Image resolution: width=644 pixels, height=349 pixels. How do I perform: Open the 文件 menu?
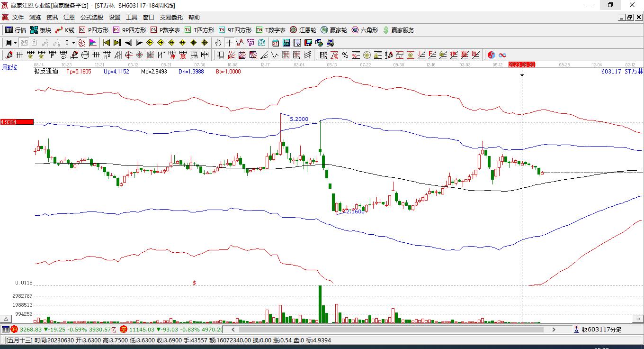pyautogui.click(x=18, y=18)
